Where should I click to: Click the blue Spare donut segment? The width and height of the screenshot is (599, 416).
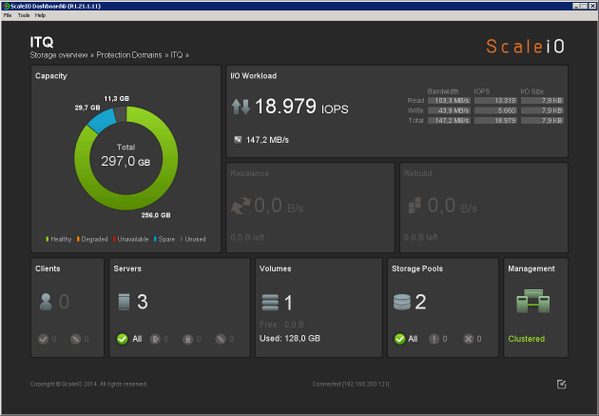102,121
